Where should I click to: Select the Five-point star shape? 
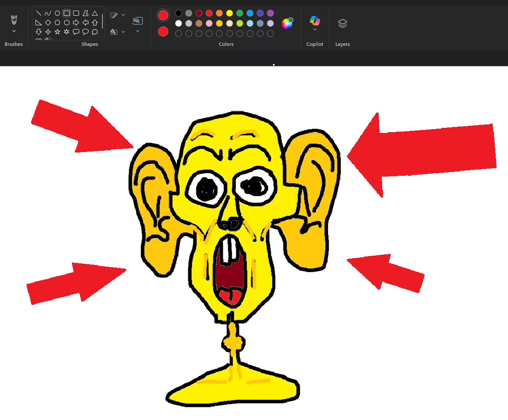tap(57, 32)
